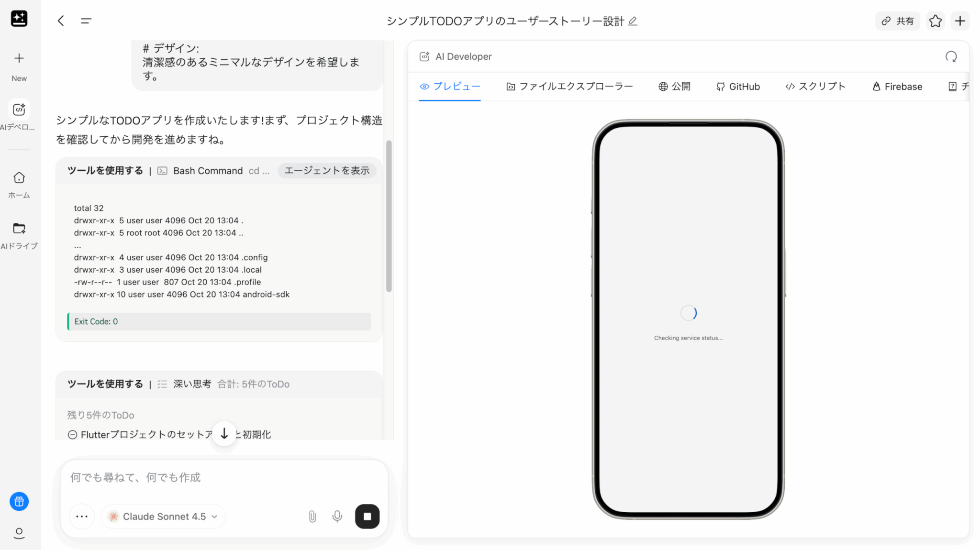Click the stop generation button
980x550 pixels.
point(367,517)
